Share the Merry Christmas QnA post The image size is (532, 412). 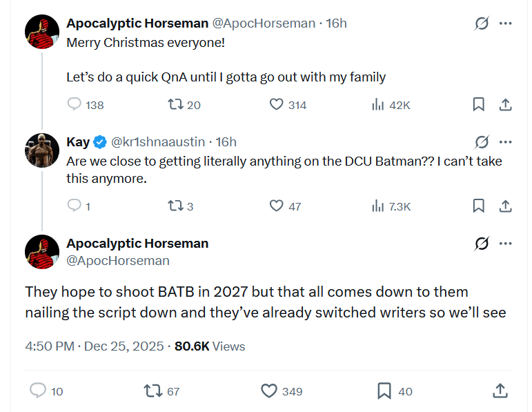tap(505, 105)
